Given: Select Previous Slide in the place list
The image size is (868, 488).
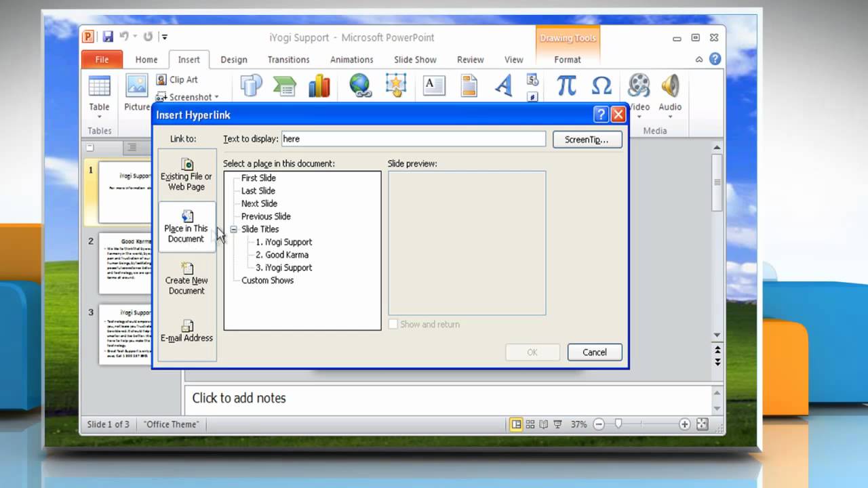Looking at the screenshot, I should click(266, 216).
